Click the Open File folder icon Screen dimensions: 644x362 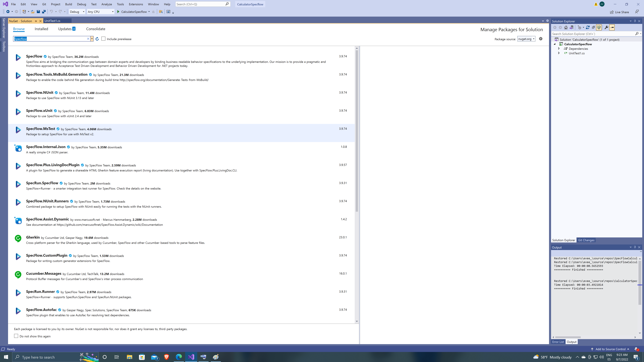point(33,12)
